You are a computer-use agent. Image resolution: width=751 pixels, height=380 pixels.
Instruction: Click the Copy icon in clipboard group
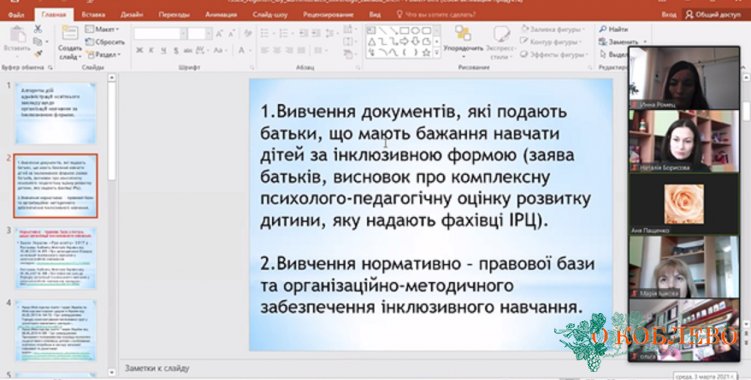coord(37,42)
